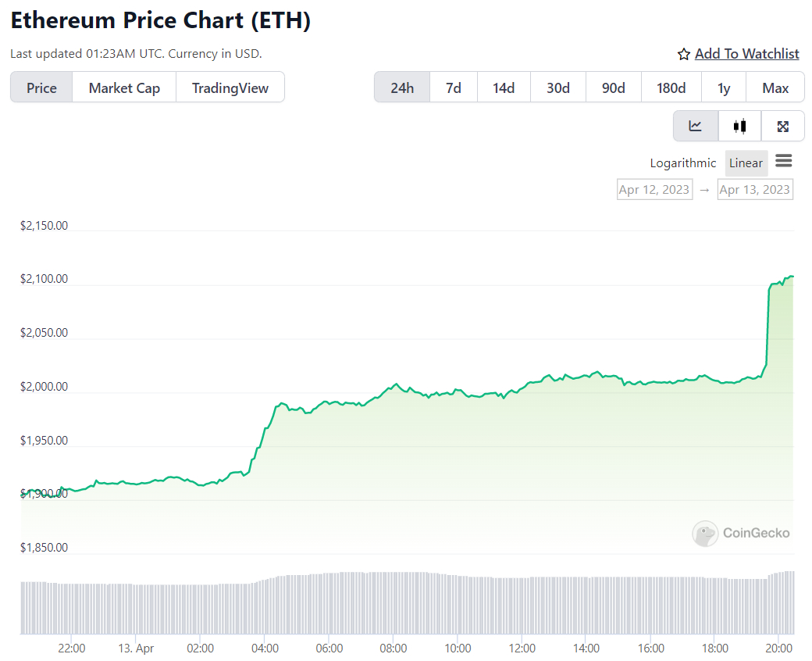Click the volume bars at 12:00

[x=522, y=606]
